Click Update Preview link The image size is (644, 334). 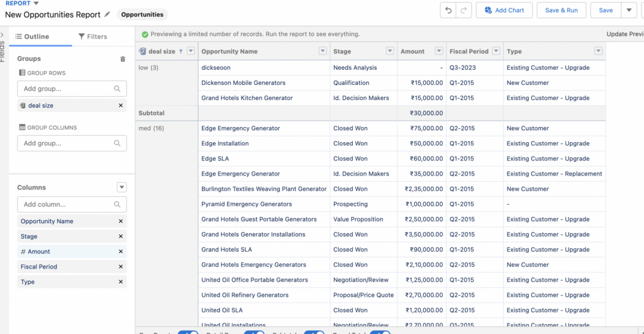pos(625,34)
